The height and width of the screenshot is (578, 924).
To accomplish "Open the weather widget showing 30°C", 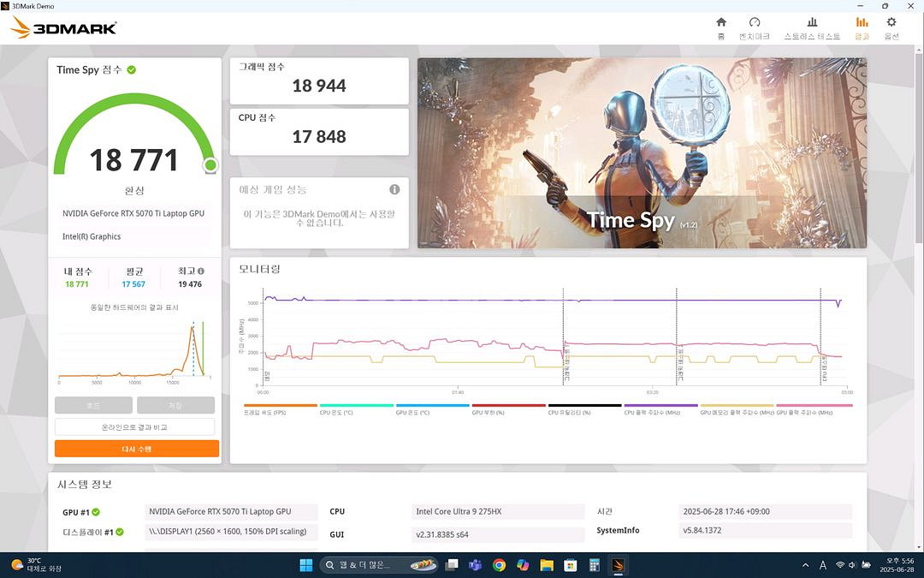I will (x=37, y=565).
